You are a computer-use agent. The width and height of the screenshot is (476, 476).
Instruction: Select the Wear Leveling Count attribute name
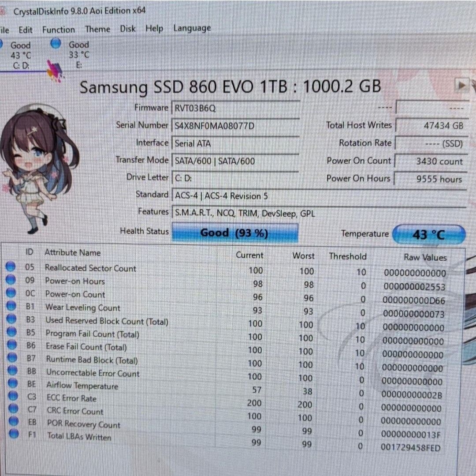pos(83,307)
